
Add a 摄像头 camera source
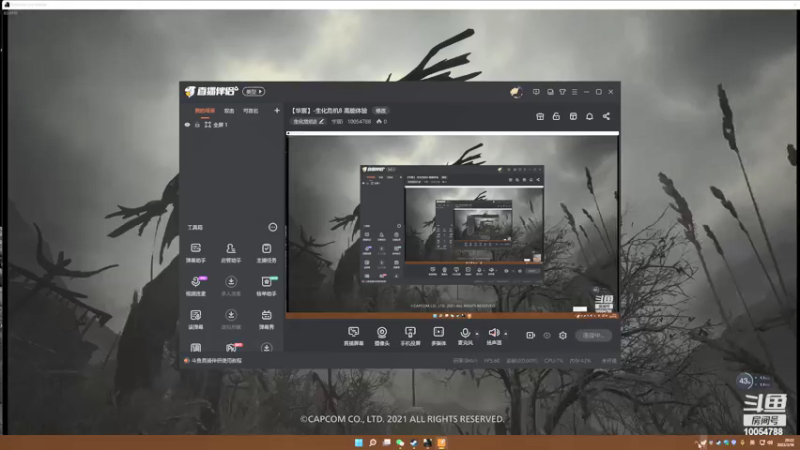click(382, 337)
